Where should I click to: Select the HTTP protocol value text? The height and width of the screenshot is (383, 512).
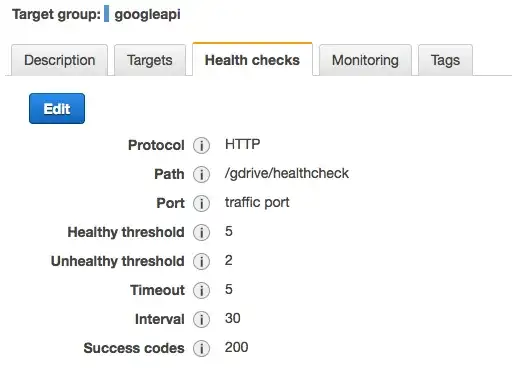click(242, 144)
